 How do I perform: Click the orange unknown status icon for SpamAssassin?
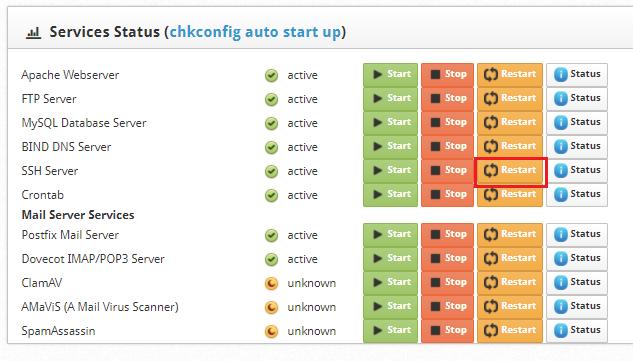pos(271,332)
